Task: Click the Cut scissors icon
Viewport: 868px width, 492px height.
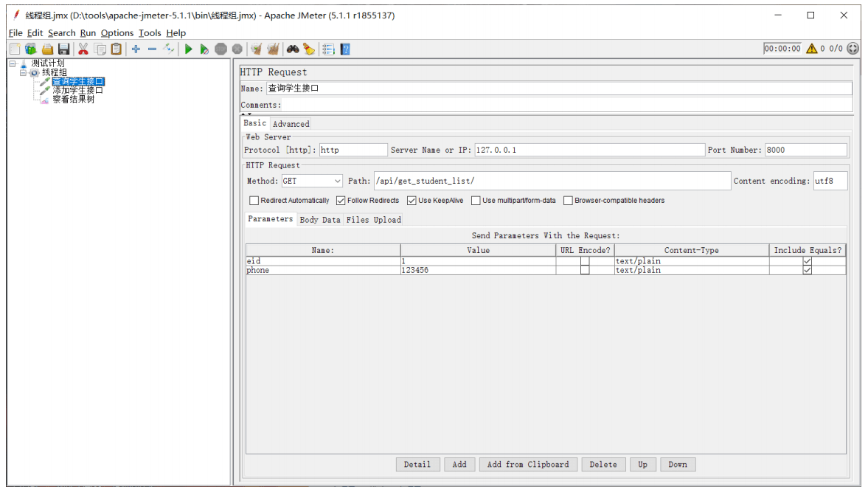Action: [83, 49]
